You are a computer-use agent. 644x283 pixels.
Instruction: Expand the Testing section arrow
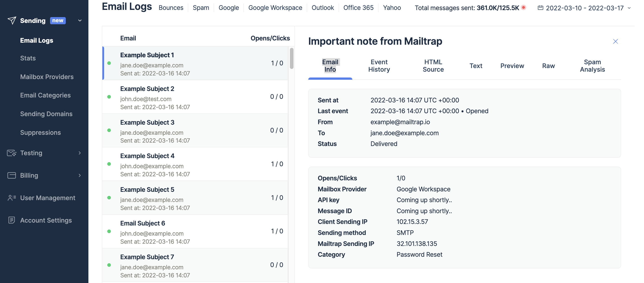click(80, 153)
